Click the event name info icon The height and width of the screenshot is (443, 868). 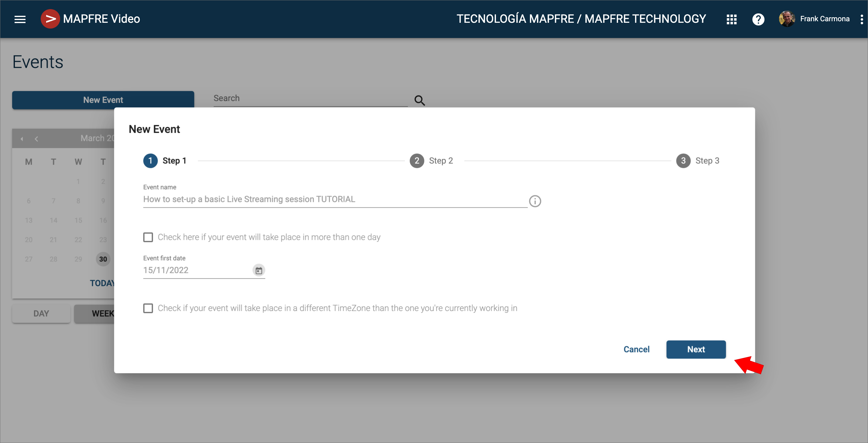[x=535, y=201]
